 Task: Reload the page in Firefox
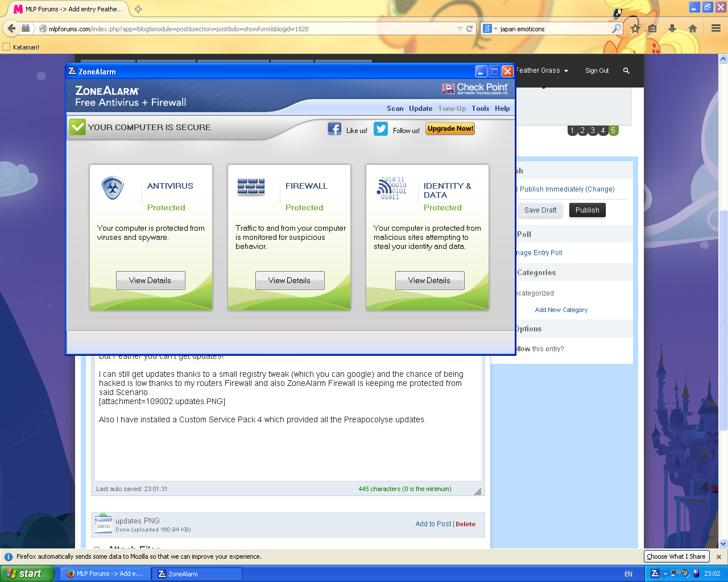[470, 28]
